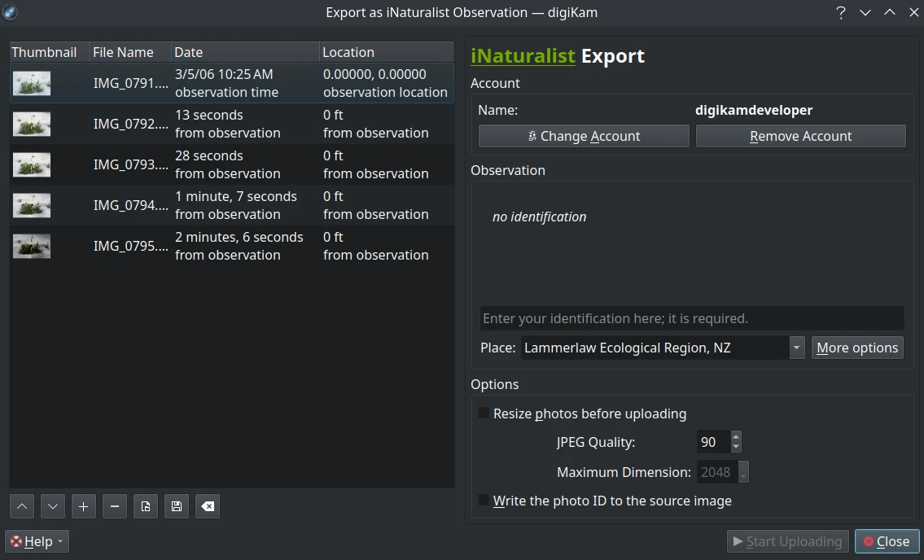Expand the title bar chevron menu
Viewport: 924px width, 560px height.
pos(865,12)
